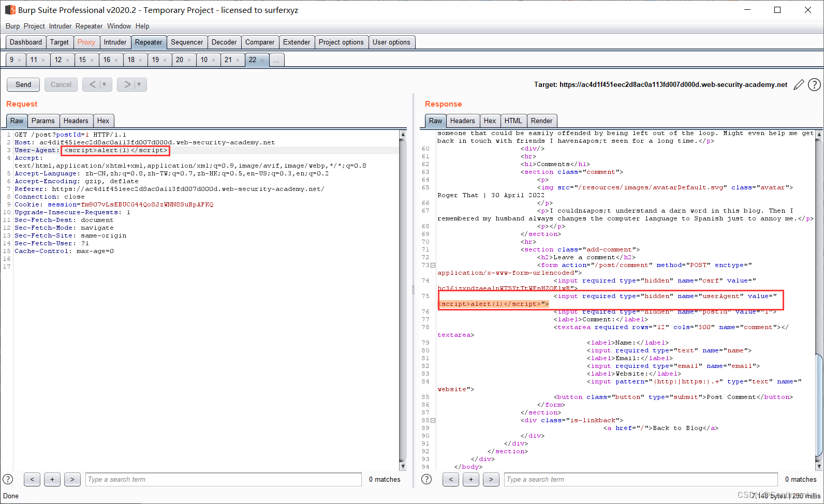Switch to the Decoder tab
Image resolution: width=824 pixels, height=504 pixels.
(224, 42)
